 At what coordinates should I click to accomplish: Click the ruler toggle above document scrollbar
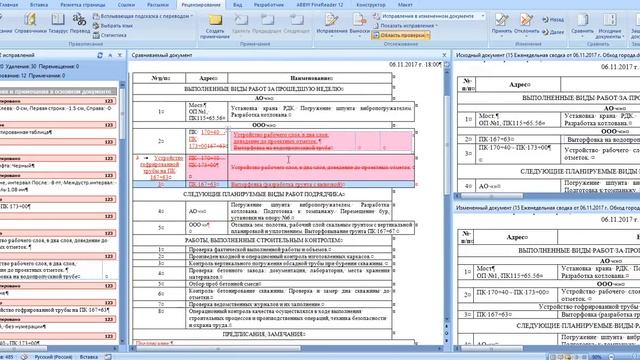point(447,64)
